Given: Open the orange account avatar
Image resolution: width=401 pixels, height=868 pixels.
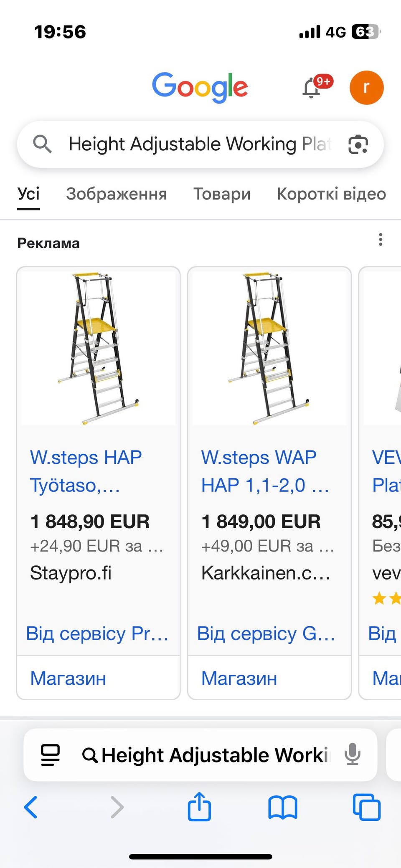Looking at the screenshot, I should click(x=366, y=88).
